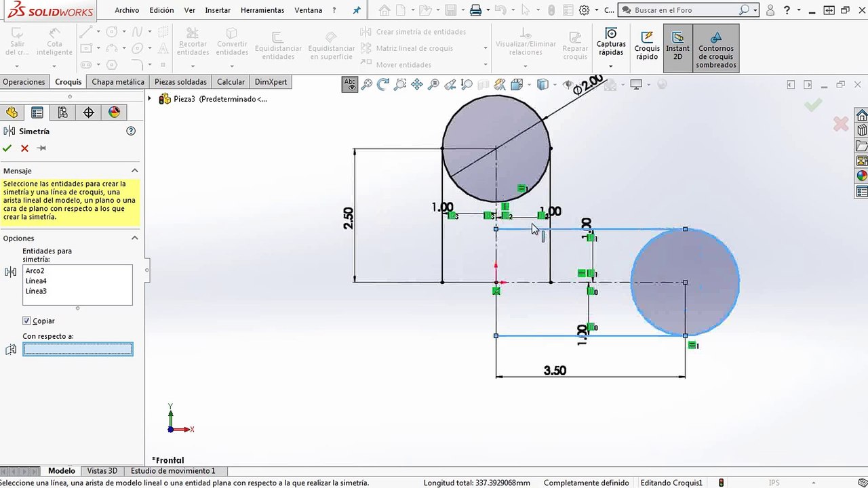Switch to the PropertyManager tab icon
Image resolution: width=868 pixels, height=488 pixels.
click(x=37, y=113)
